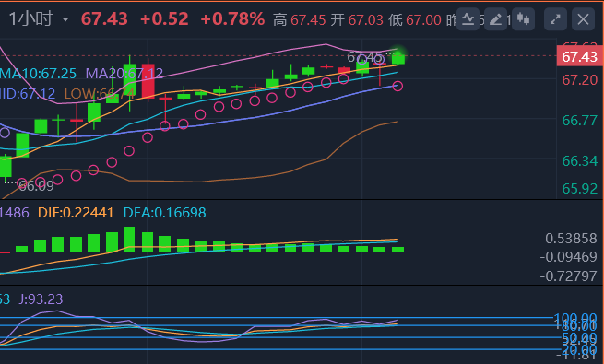The height and width of the screenshot is (364, 604).
Task: Switch chart type via candlestick icon
Action: point(523,18)
